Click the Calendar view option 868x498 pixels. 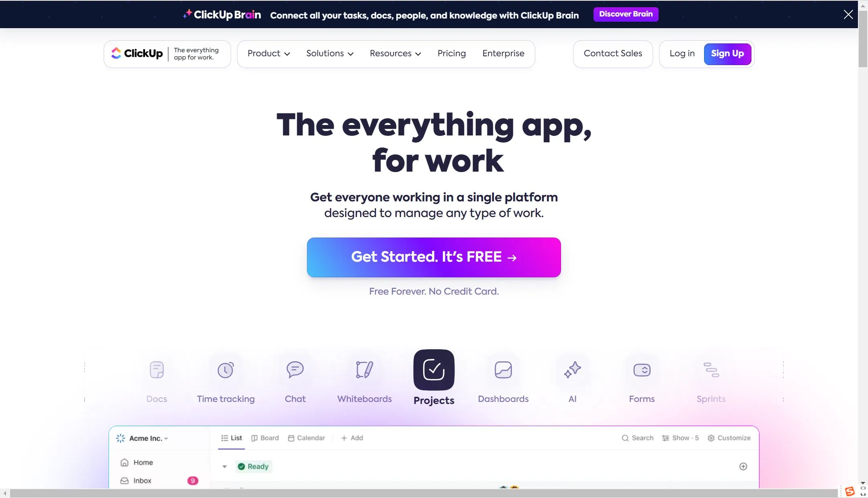307,439
